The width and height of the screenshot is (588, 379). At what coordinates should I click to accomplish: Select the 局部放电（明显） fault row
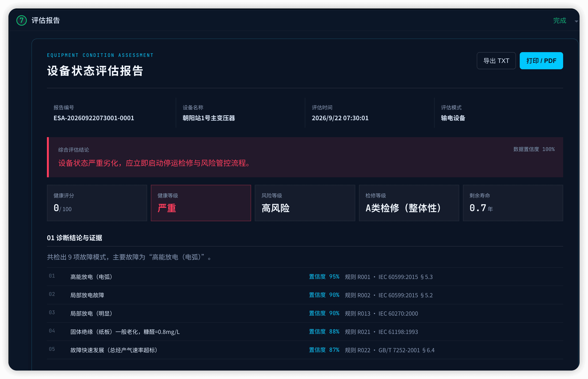(x=305, y=313)
